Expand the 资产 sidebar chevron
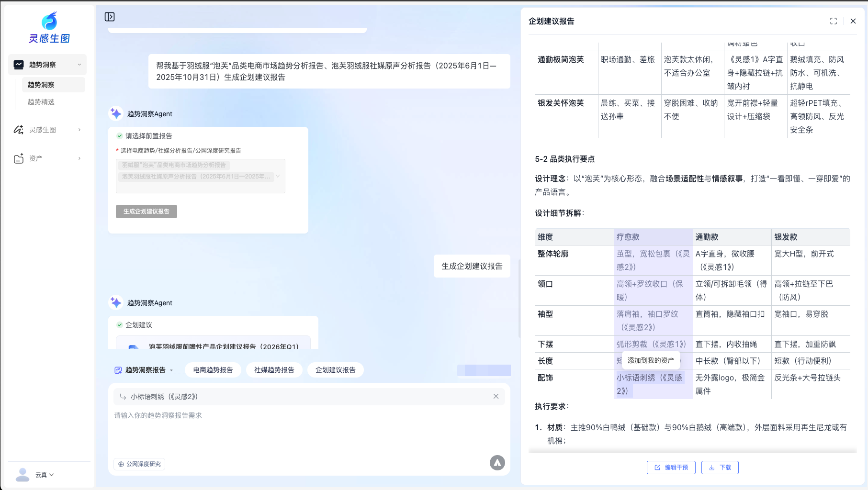This screenshot has width=868, height=490. pyautogui.click(x=79, y=158)
